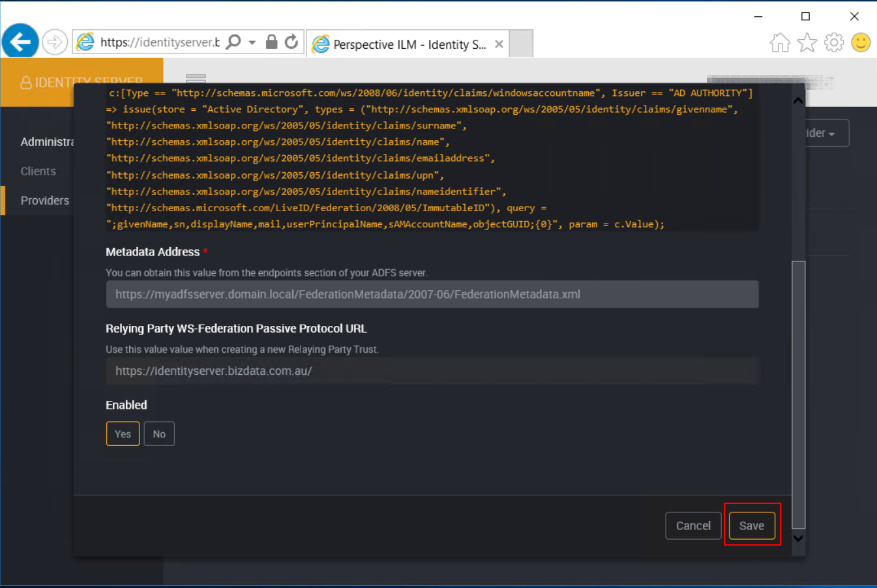The image size is (877, 588).
Task: Click the Relying Party WS-Federation URL field
Action: [x=432, y=371]
